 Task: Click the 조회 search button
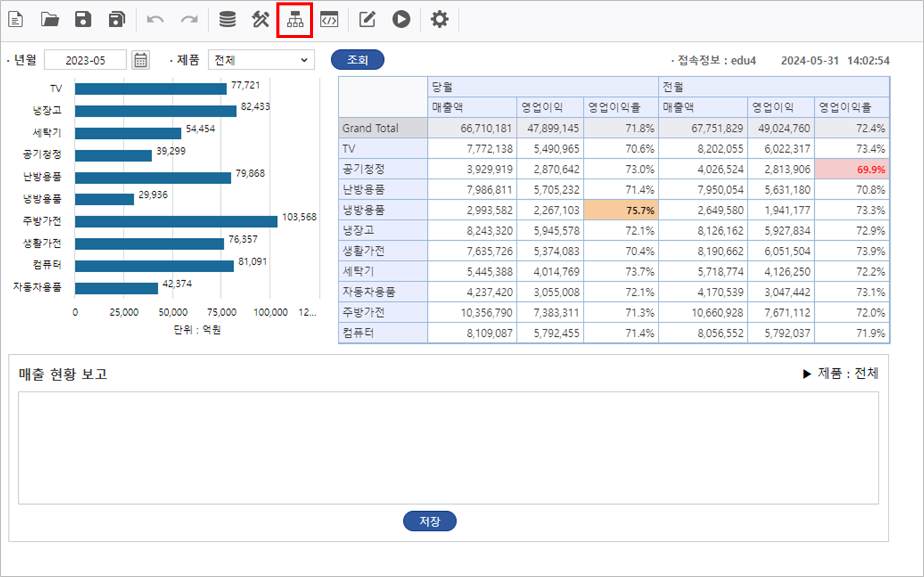(357, 60)
